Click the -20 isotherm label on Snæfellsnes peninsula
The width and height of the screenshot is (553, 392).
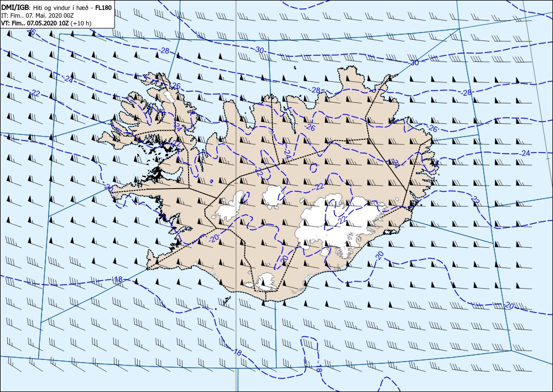109,189
